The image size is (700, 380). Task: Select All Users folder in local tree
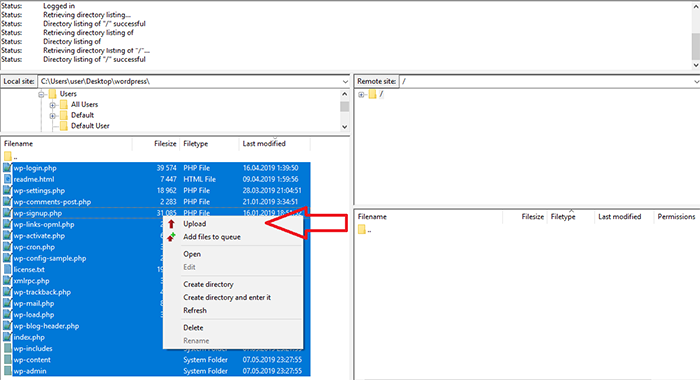coord(84,104)
